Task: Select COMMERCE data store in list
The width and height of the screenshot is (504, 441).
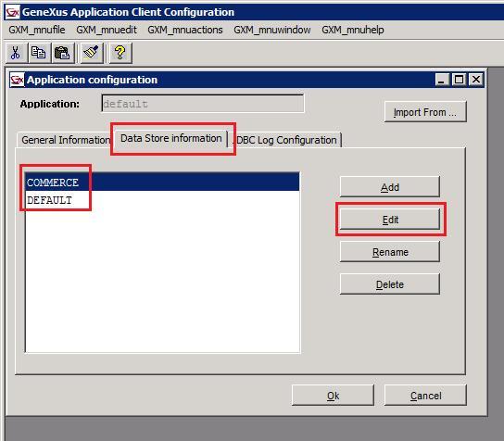Action: [162, 183]
